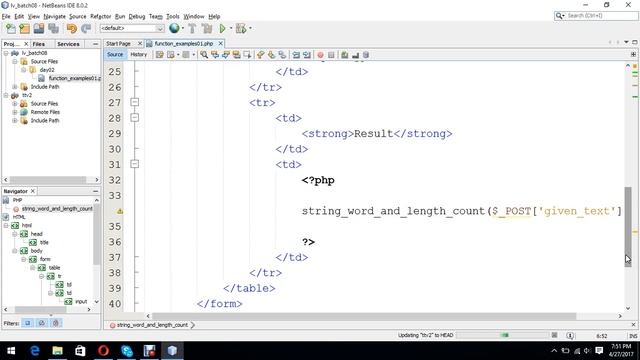
Task: Click warning icon in line 34 gutter
Action: point(120,211)
